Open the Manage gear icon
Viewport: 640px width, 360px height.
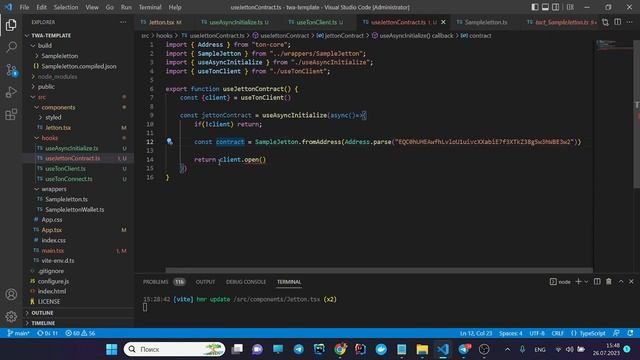pyautogui.click(x=11, y=316)
